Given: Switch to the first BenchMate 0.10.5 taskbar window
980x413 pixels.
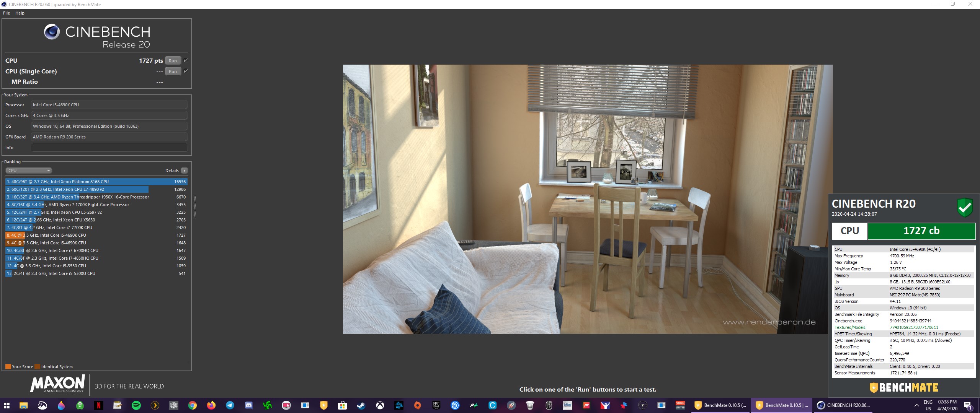Looking at the screenshot, I should pyautogui.click(x=720, y=405).
